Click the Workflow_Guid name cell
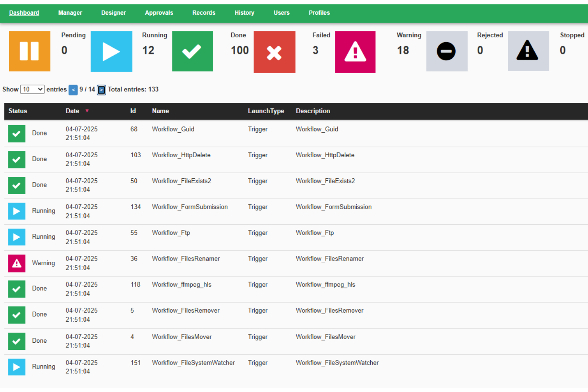588x392 pixels. click(173, 129)
